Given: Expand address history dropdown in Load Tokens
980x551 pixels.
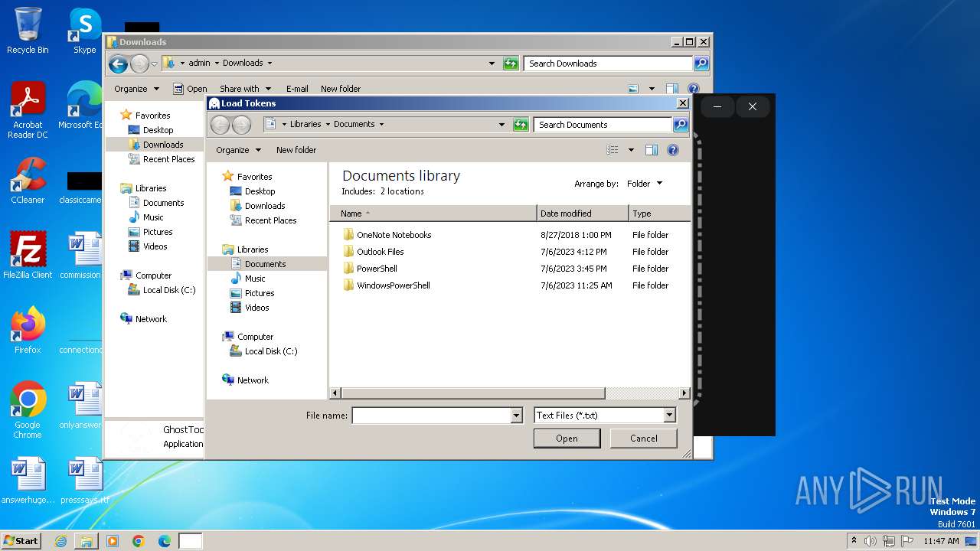Looking at the screenshot, I should [501, 125].
